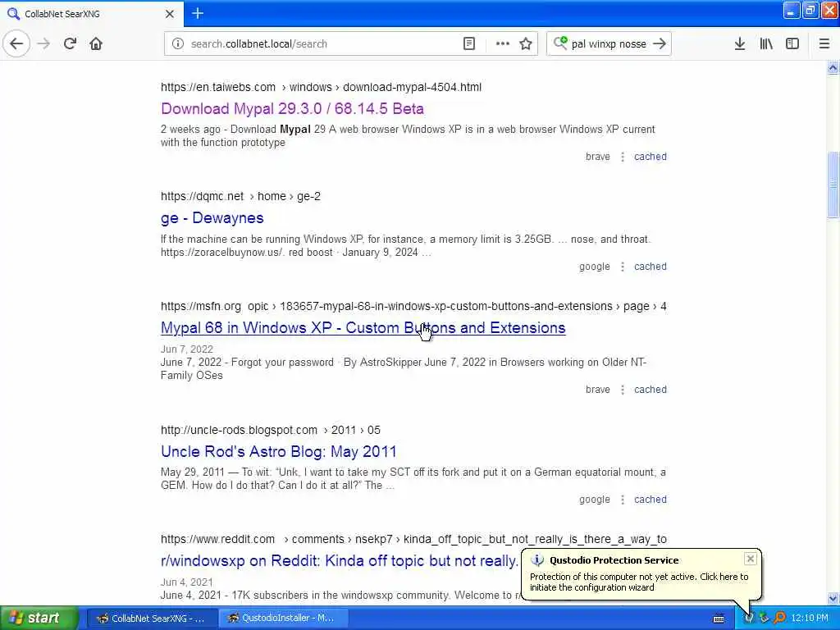This screenshot has width=840, height=630.
Task: Open the hamburger application menu
Action: tap(824, 44)
